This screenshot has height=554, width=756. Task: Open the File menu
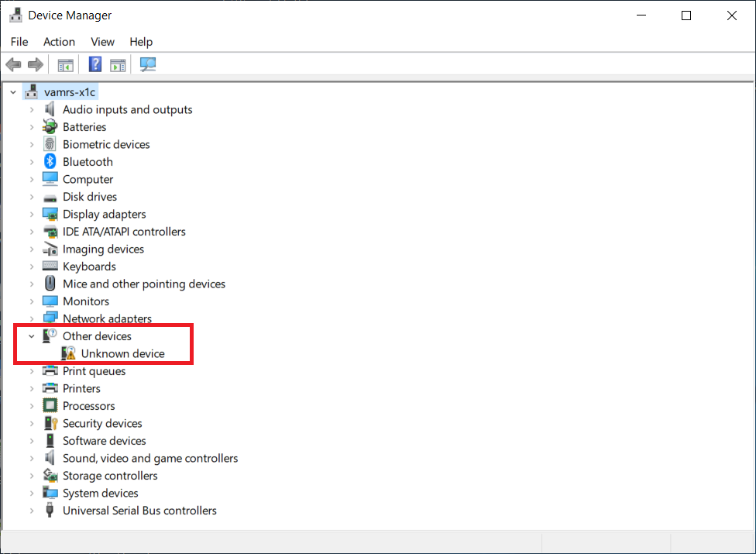(19, 42)
